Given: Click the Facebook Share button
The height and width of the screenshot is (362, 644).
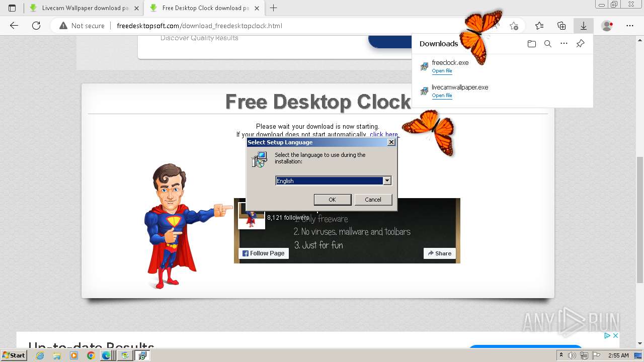Looking at the screenshot, I should (440, 253).
